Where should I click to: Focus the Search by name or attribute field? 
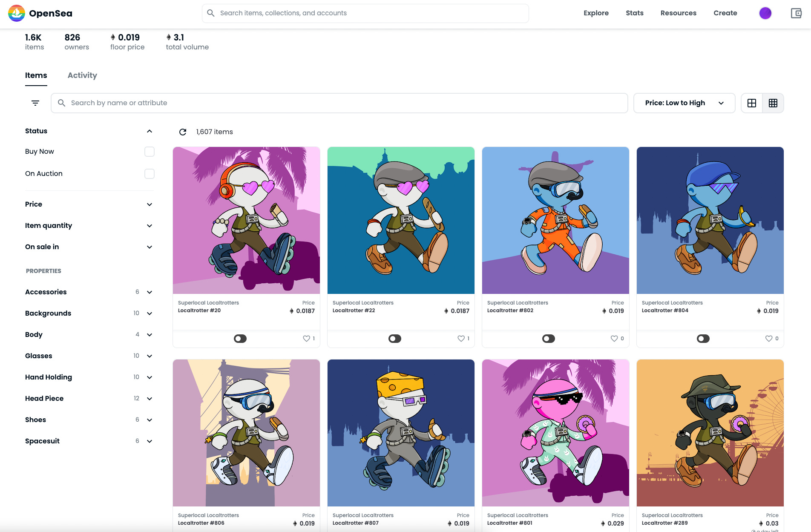pyautogui.click(x=339, y=103)
